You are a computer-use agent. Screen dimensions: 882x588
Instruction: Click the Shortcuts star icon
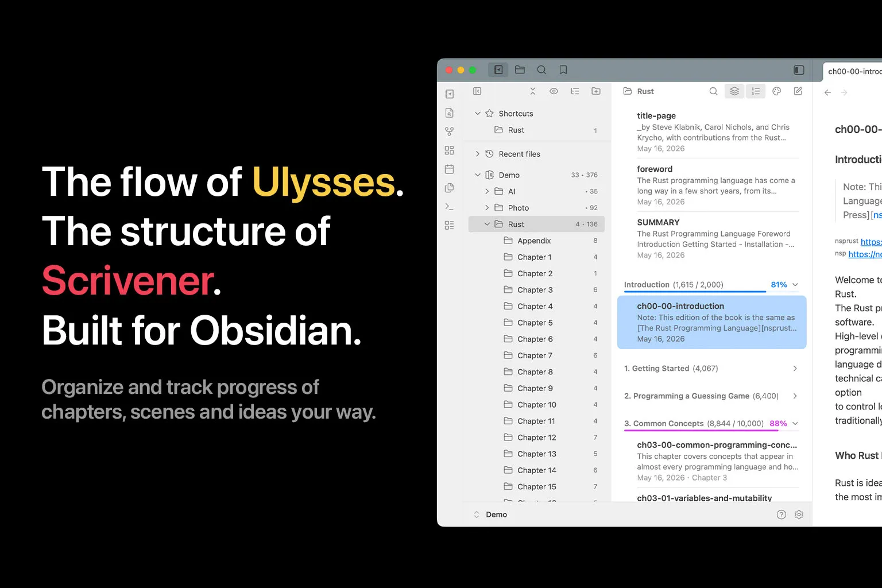[x=489, y=114]
